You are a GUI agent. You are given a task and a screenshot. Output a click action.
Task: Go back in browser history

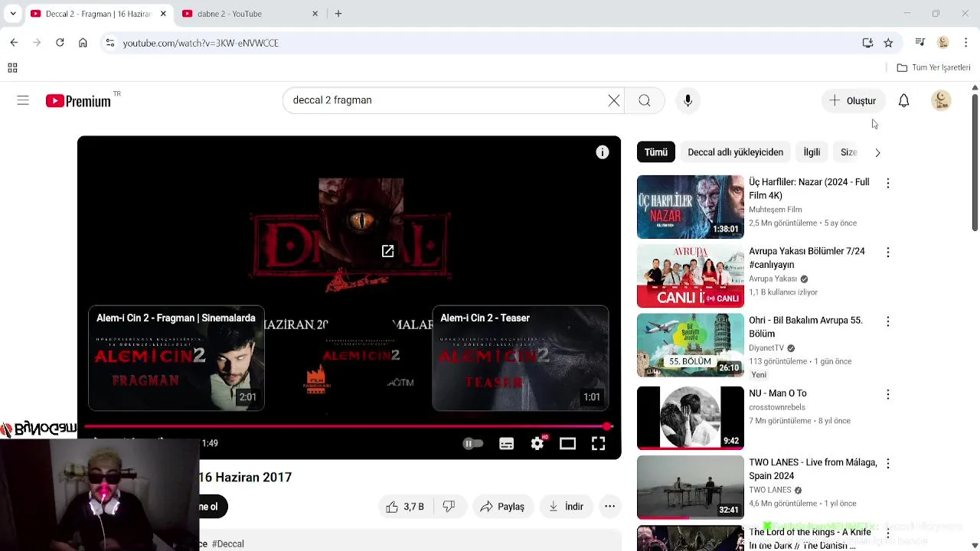click(14, 43)
